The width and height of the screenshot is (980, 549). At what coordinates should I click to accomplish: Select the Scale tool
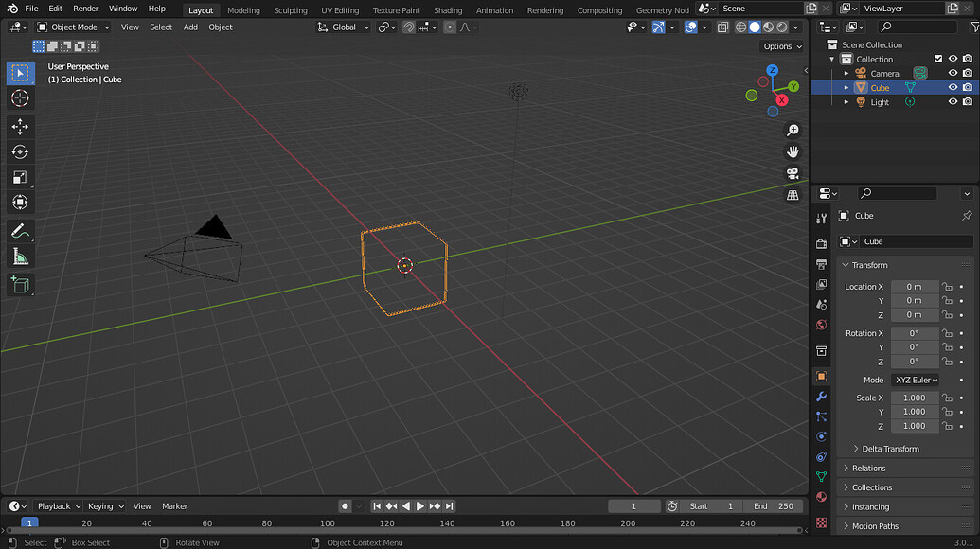click(x=20, y=177)
